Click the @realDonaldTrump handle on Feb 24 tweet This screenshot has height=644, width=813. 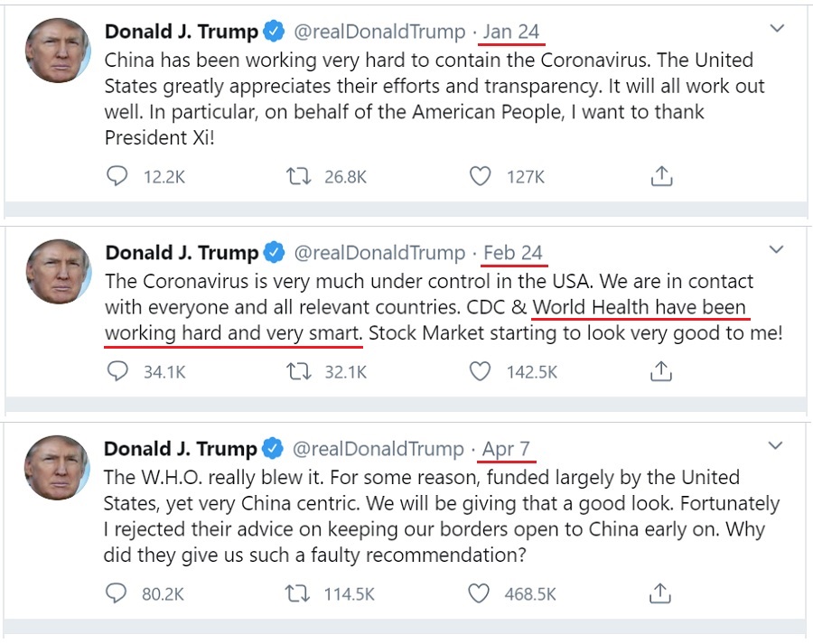pos(379,253)
